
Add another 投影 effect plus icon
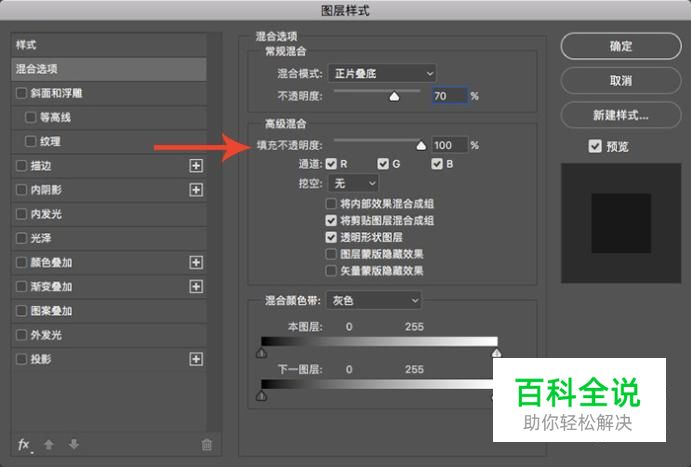[x=196, y=359]
